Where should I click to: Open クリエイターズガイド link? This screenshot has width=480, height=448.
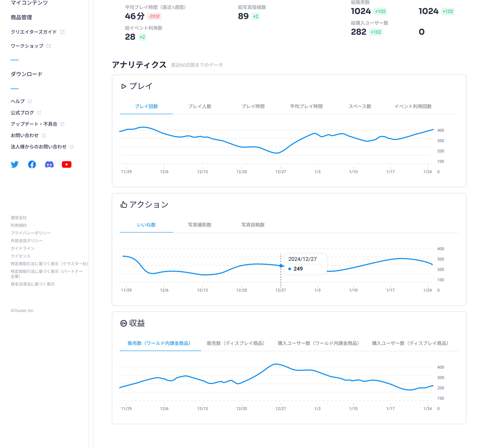34,32
